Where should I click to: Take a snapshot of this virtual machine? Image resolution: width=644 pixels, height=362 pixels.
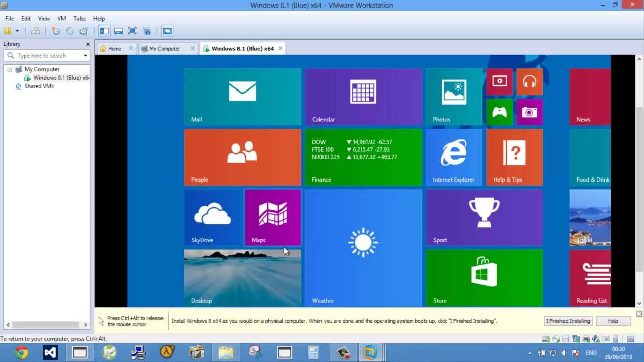pos(56,31)
